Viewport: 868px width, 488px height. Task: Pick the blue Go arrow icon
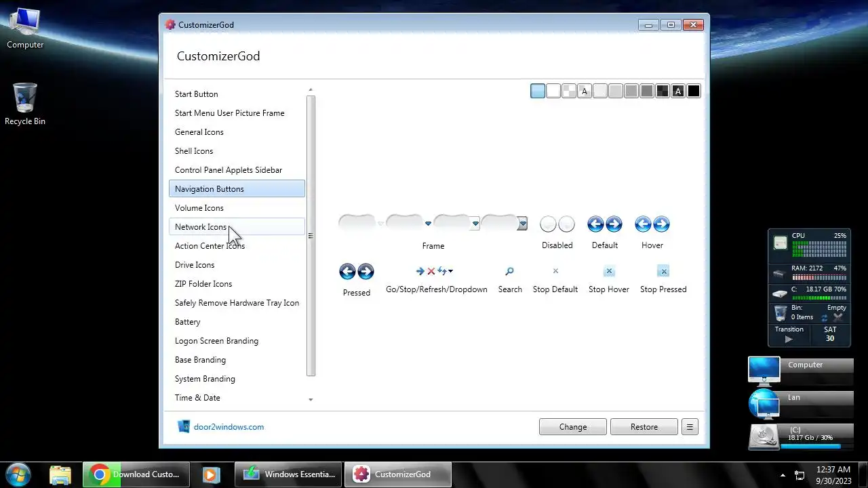[420, 271]
